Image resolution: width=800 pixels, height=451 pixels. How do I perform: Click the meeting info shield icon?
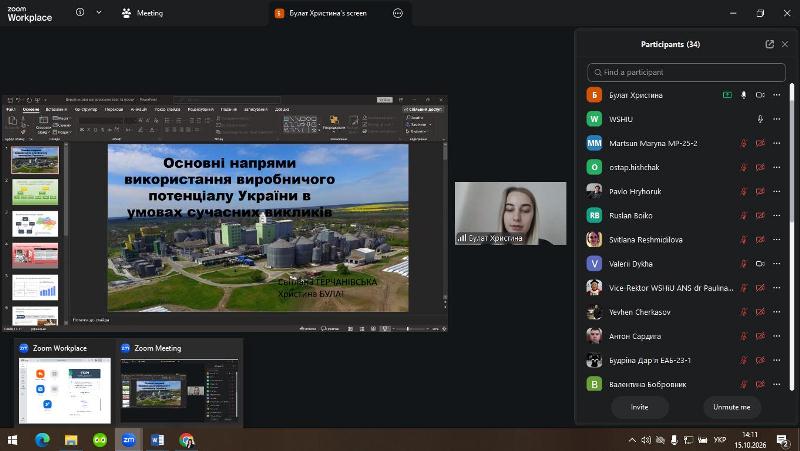pos(80,12)
